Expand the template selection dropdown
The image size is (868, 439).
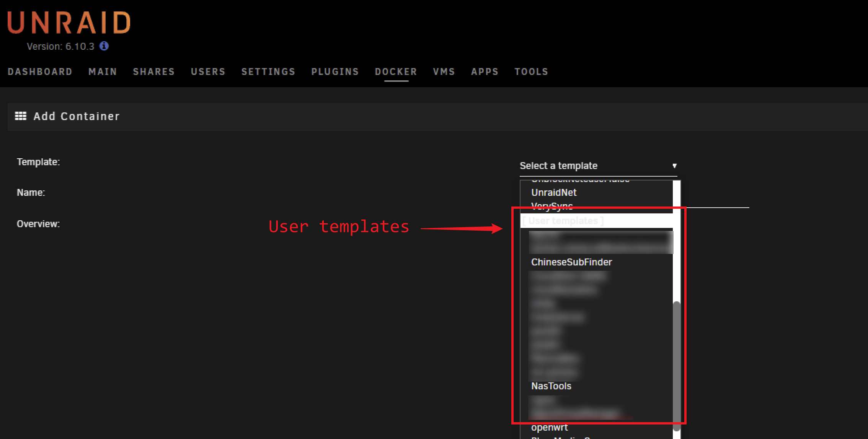tap(597, 166)
